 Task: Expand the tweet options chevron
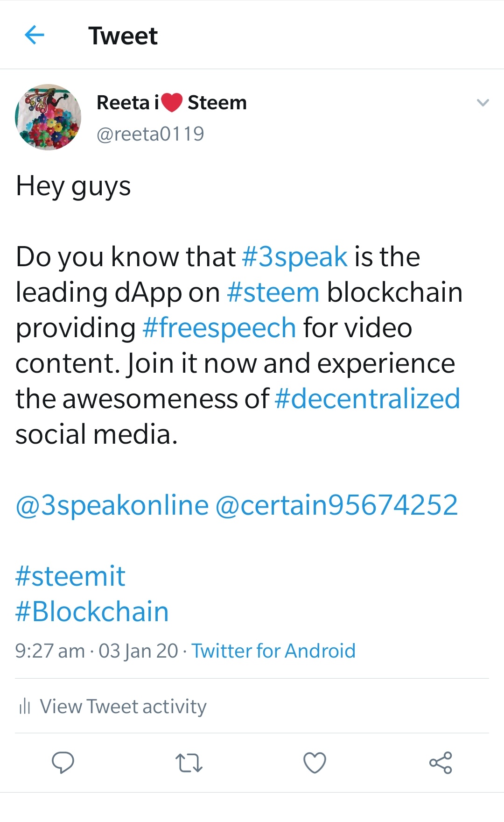point(483,103)
